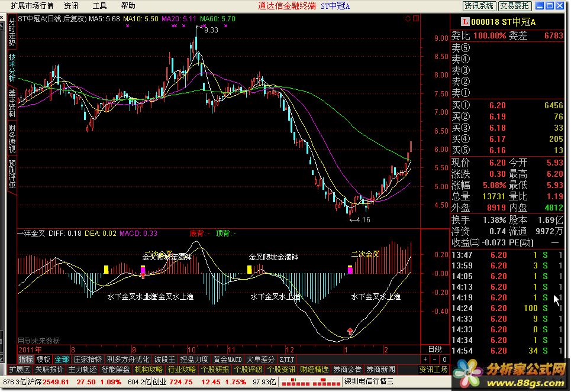Open the 帮助 menu
Viewport: 571px width, 392px height.
pos(128,6)
